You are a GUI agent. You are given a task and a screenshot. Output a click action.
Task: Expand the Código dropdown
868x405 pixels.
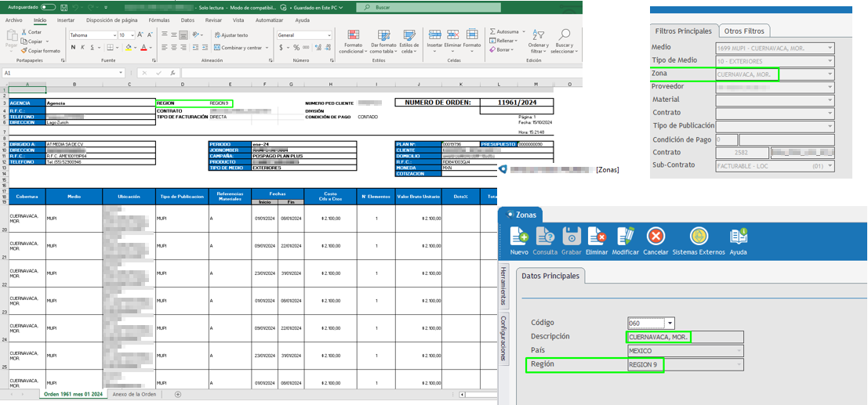click(x=670, y=323)
